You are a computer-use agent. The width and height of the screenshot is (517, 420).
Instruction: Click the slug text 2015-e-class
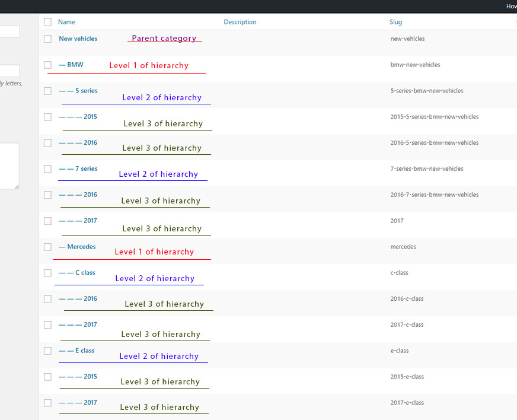(407, 377)
